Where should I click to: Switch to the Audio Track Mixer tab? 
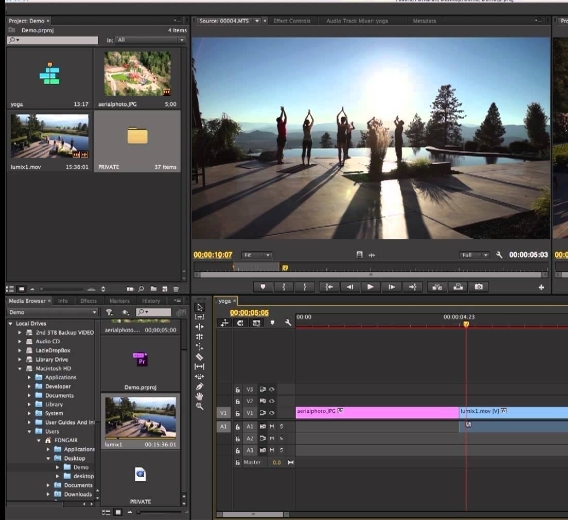coord(357,21)
